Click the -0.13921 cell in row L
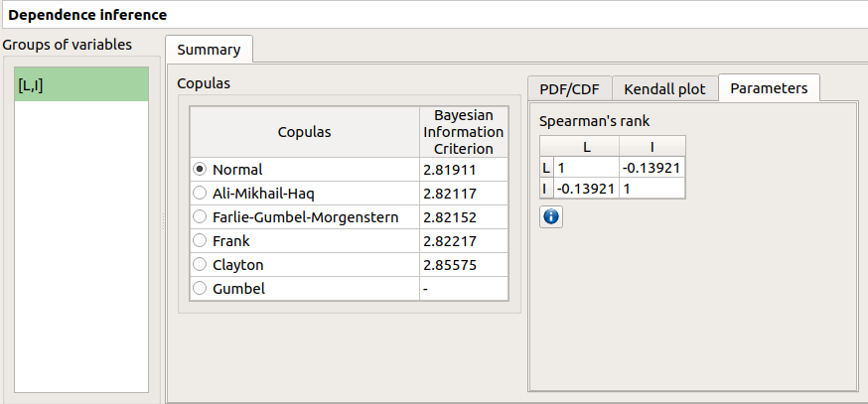Viewport: 868px width, 404px height. pyautogui.click(x=651, y=168)
